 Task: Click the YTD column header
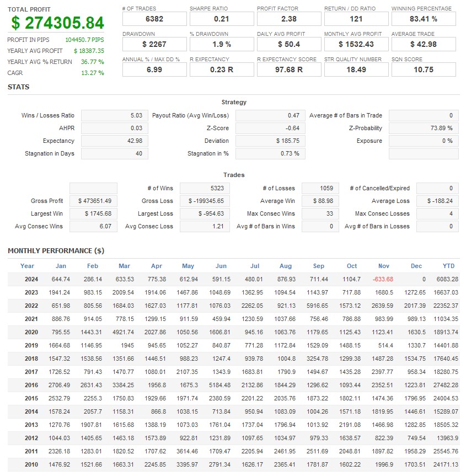[448, 266]
